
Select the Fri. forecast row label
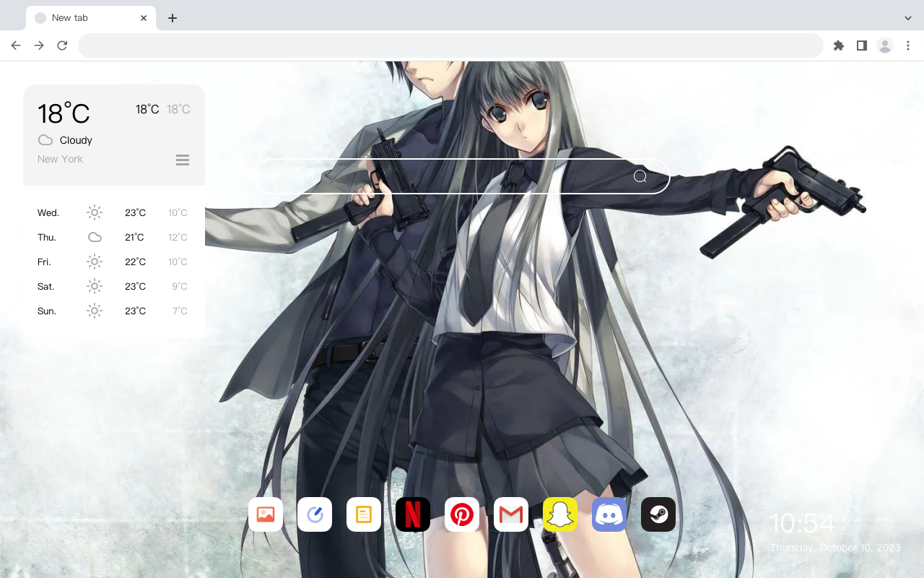point(44,262)
